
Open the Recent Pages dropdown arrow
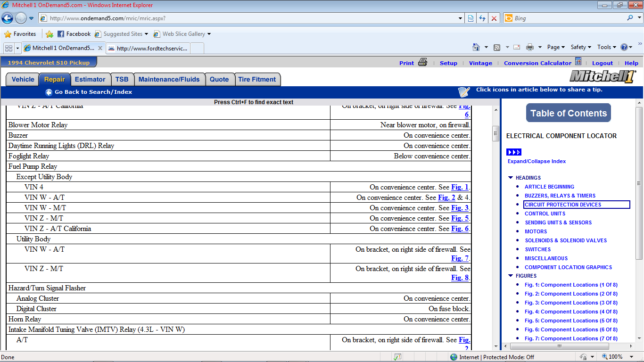(x=32, y=18)
